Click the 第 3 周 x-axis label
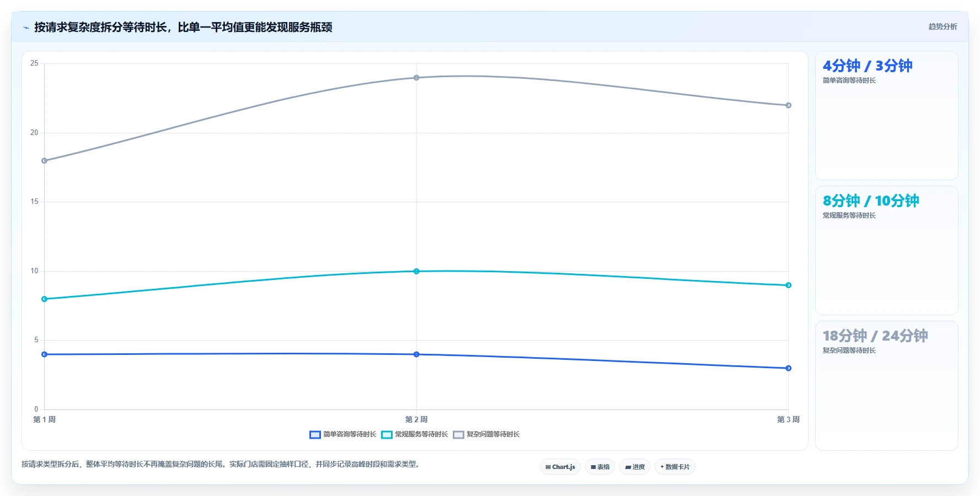Image resolution: width=980 pixels, height=496 pixels. 788,420
